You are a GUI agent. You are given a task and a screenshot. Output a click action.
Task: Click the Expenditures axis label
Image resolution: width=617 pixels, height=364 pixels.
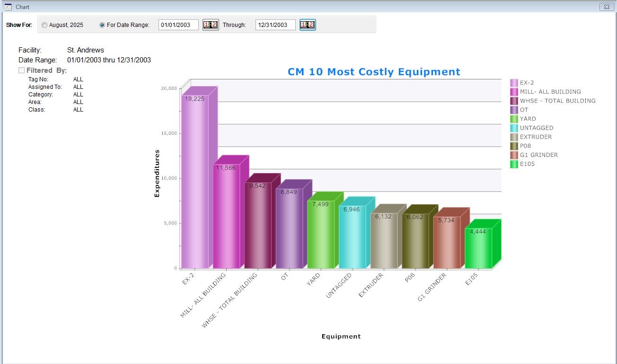click(157, 171)
